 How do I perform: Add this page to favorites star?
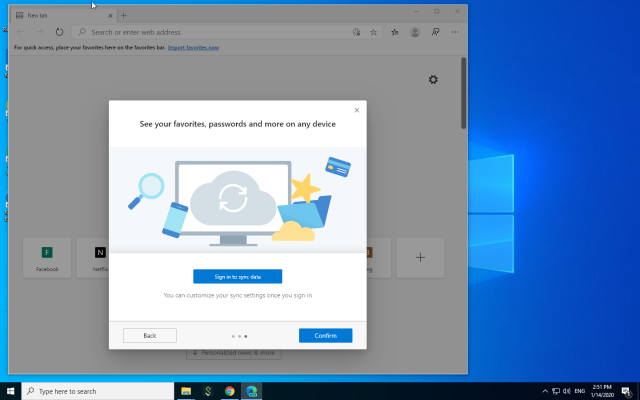pos(374,32)
